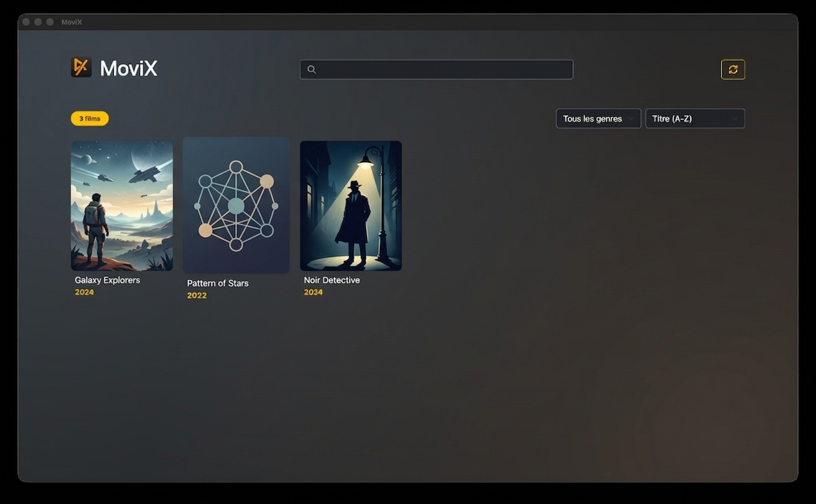Click the "Galaxy Explorers" title text
The height and width of the screenshot is (504, 816).
tap(107, 280)
